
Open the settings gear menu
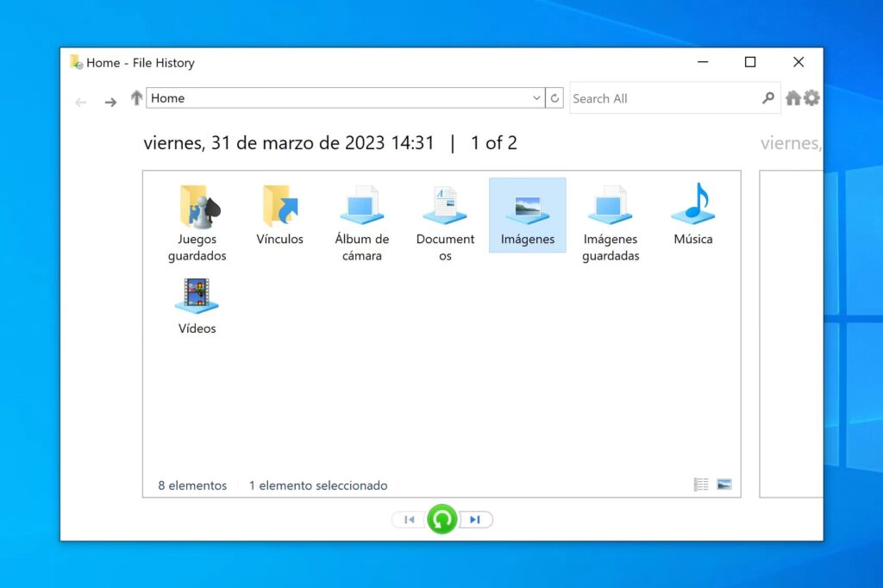[811, 98]
